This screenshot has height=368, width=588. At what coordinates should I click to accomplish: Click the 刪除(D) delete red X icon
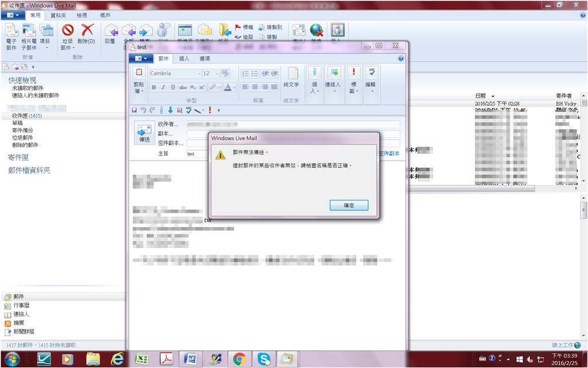point(87,34)
